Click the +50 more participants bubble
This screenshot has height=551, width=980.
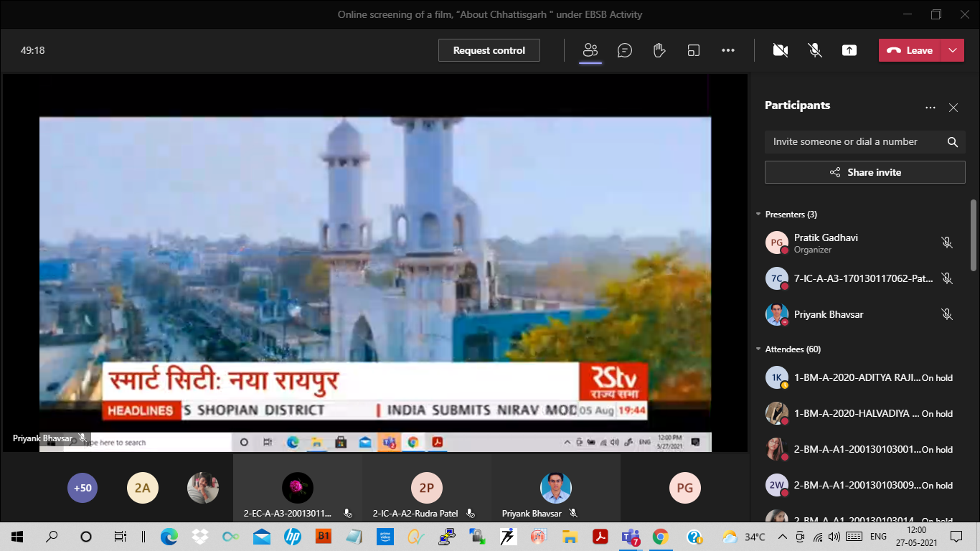(x=83, y=488)
